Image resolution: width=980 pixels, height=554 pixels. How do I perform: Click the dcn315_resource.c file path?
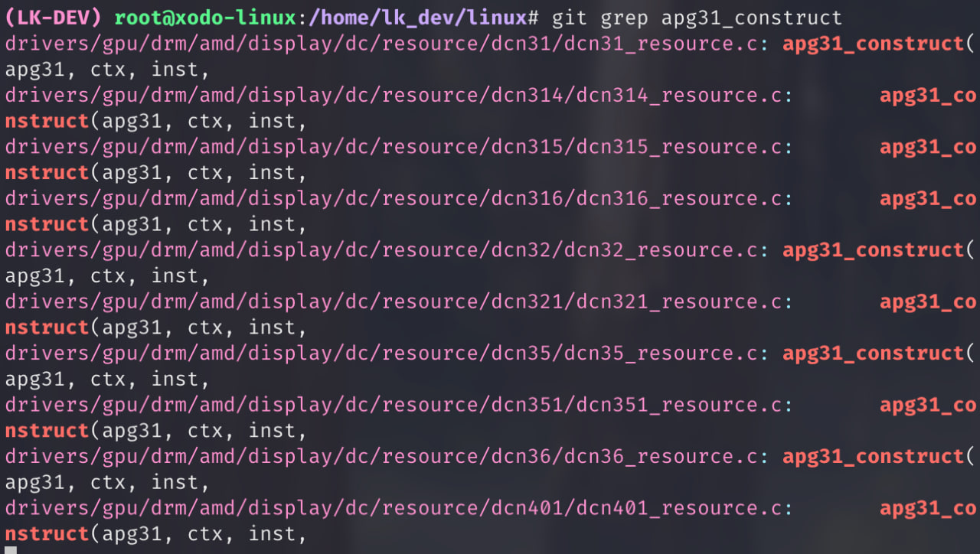point(394,147)
